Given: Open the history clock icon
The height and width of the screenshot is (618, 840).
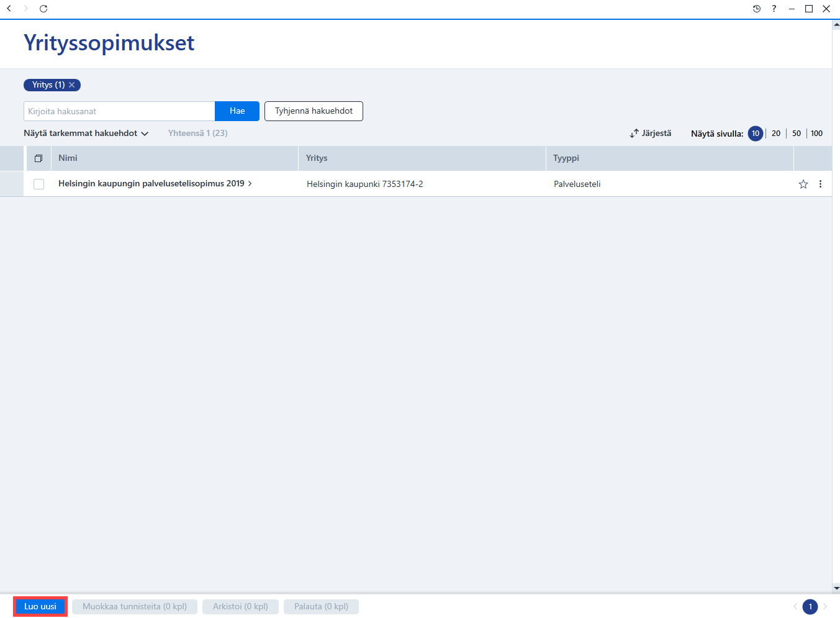Looking at the screenshot, I should pyautogui.click(x=757, y=9).
